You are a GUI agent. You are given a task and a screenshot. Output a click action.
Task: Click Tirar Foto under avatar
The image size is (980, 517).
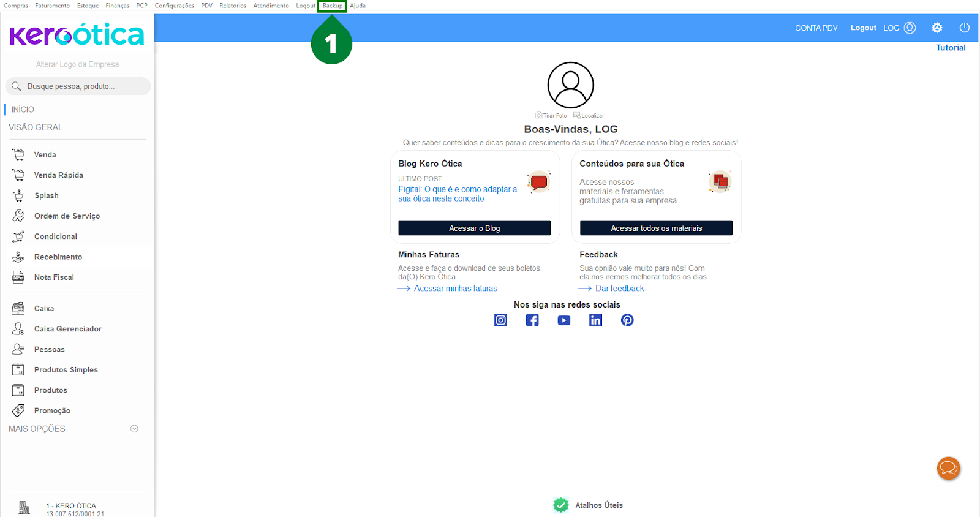551,115
